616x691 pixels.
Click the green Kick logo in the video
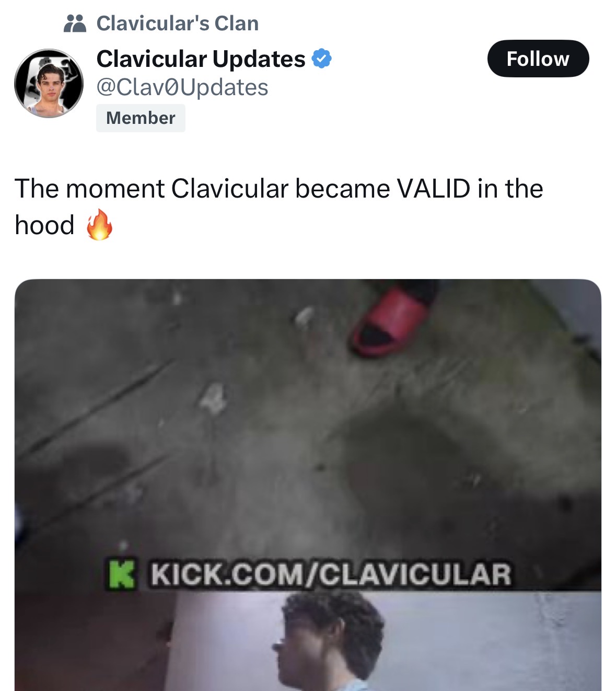pyautogui.click(x=121, y=574)
